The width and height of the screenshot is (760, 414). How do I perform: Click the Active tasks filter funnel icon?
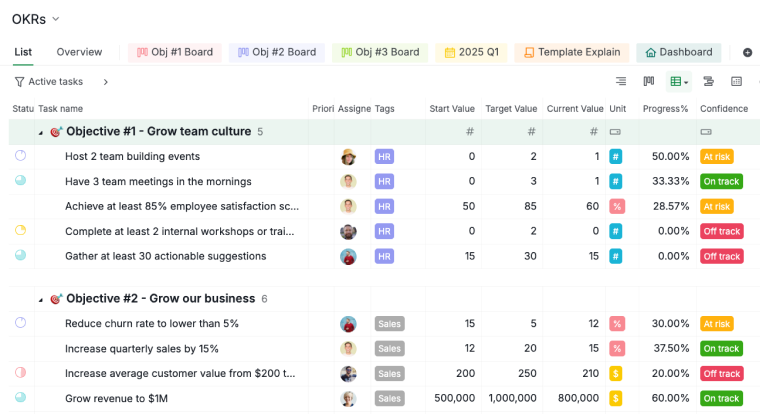coord(19,82)
